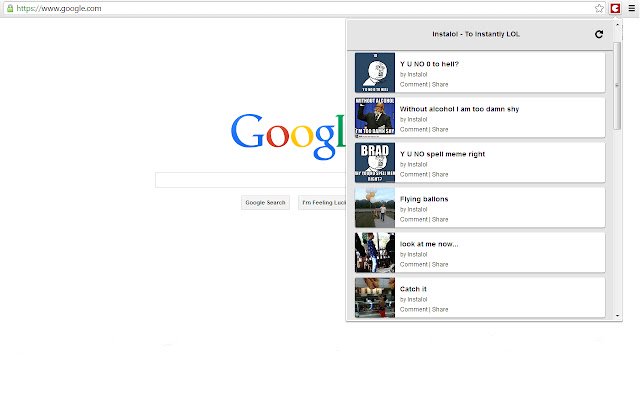Open the Chrome hamburger menu
This screenshot has width=640, height=400.
point(631,8)
